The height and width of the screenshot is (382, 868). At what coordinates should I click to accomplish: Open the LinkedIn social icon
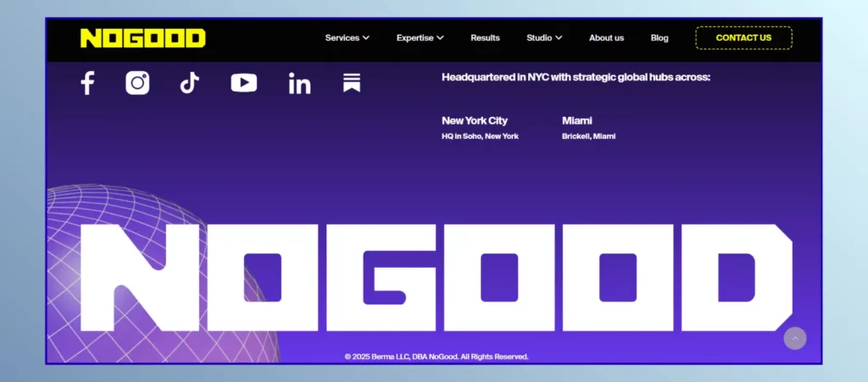pos(299,84)
